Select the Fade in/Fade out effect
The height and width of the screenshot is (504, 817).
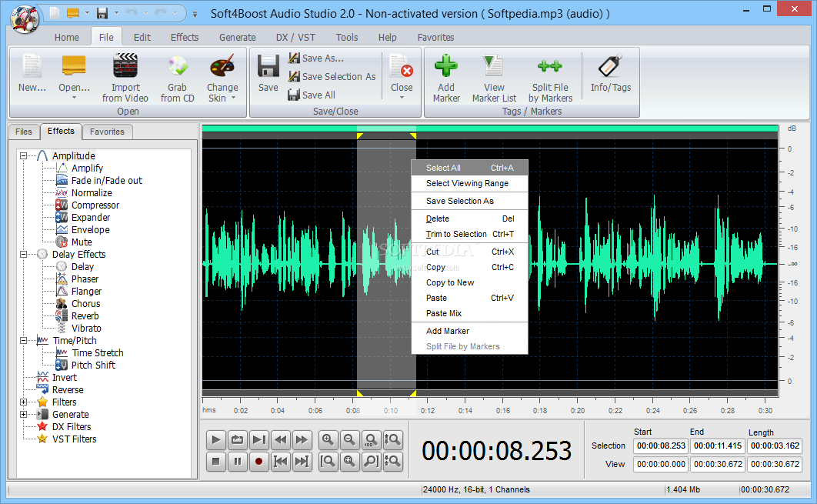[x=106, y=180]
